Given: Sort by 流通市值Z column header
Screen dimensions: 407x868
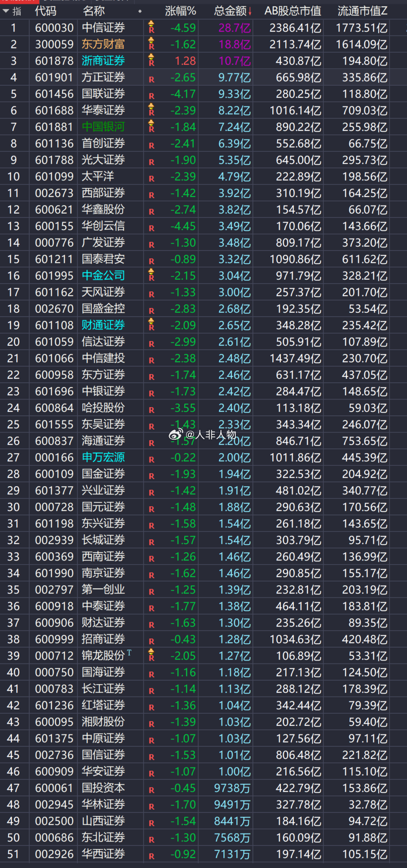Looking at the screenshot, I should click(x=363, y=11).
